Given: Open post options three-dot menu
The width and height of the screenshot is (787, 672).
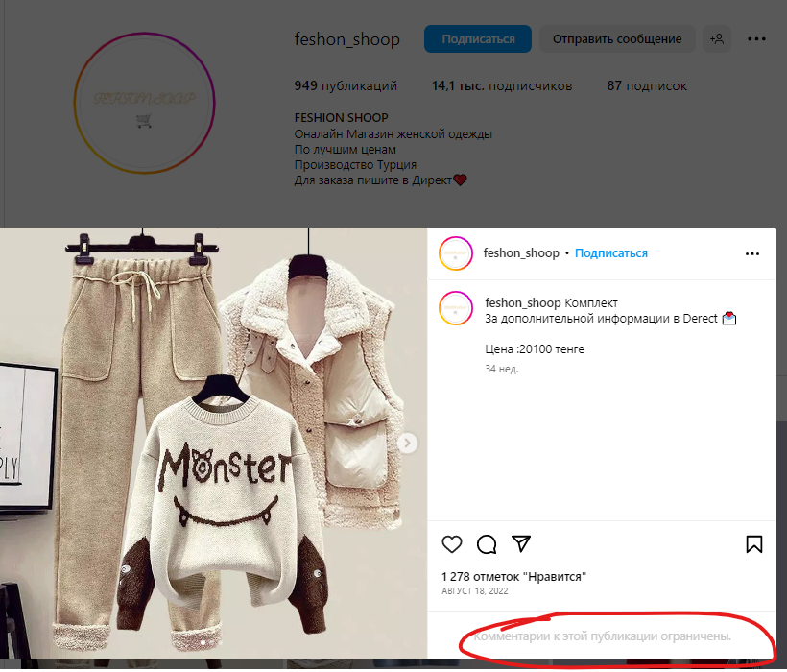Looking at the screenshot, I should [752, 253].
